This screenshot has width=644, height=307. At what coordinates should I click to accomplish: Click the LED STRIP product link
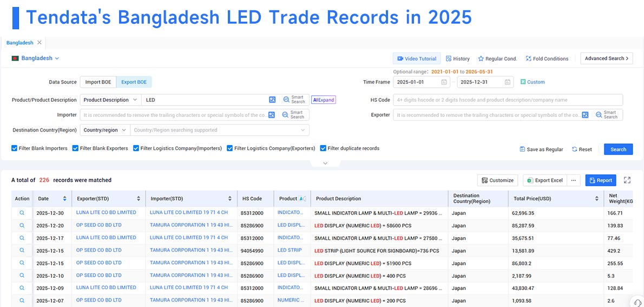(x=290, y=250)
